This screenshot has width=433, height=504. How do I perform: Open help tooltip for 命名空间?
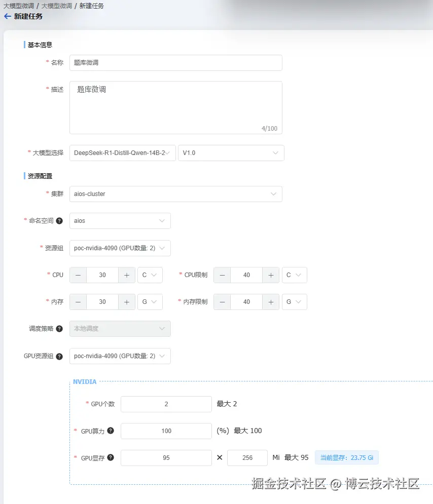[59, 221]
